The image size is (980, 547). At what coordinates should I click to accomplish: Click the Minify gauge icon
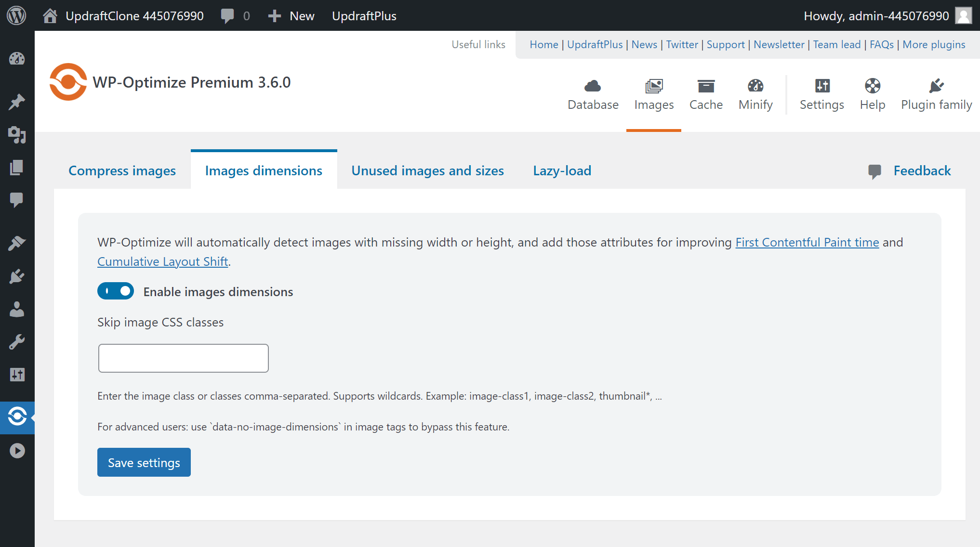[x=755, y=86]
